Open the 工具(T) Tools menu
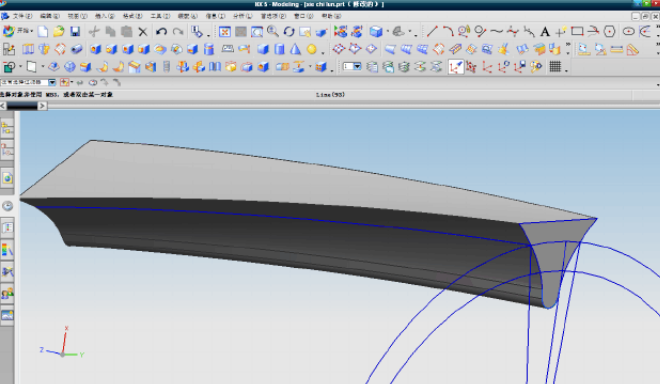660x384 pixels. 160,16
